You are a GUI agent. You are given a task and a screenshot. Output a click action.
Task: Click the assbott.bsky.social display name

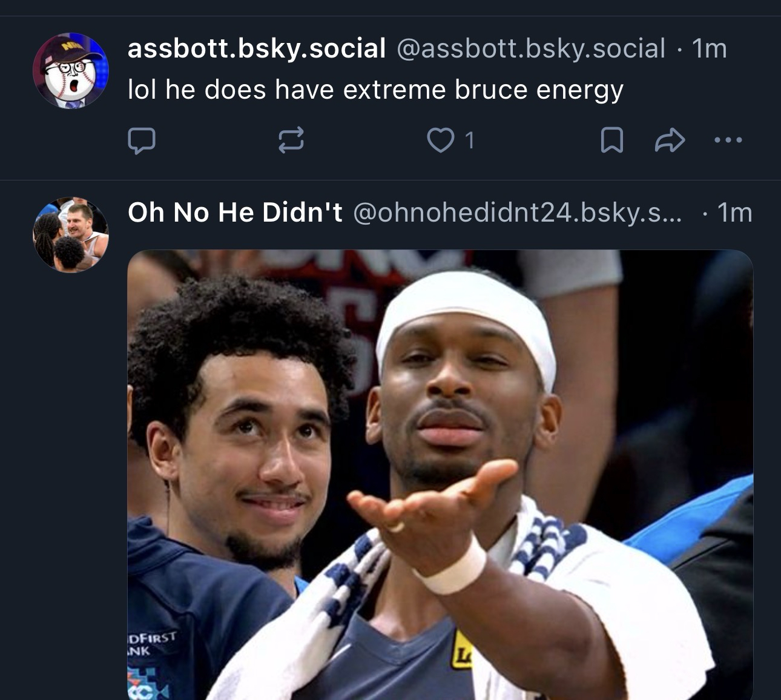point(257,48)
